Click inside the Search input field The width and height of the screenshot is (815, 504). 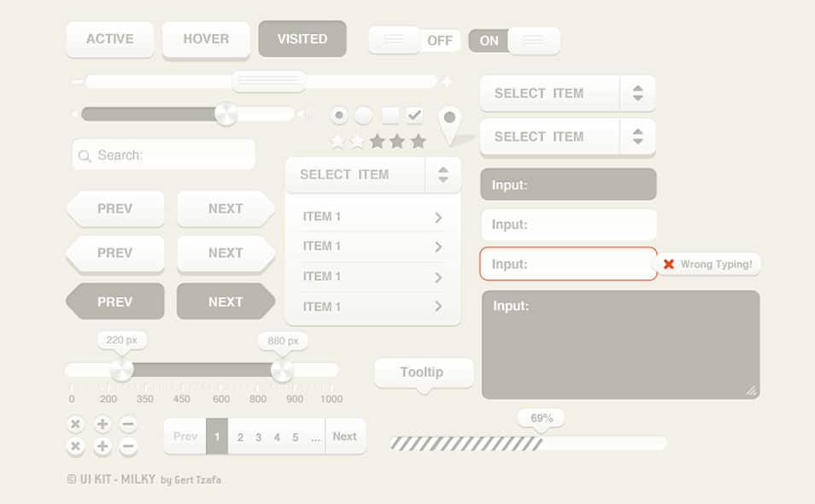tap(162, 155)
